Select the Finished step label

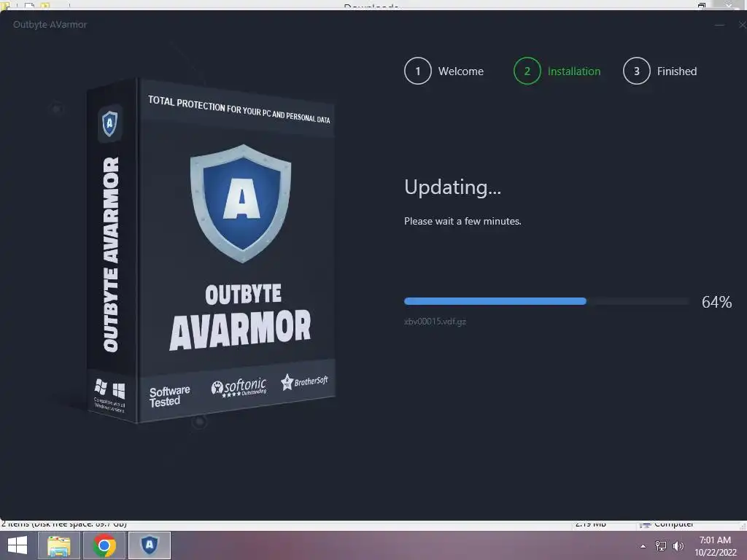point(677,71)
